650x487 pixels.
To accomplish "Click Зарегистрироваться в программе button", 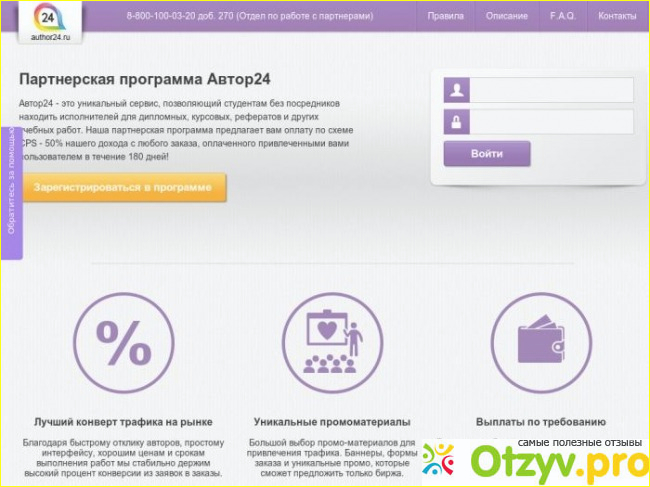I will [122, 187].
